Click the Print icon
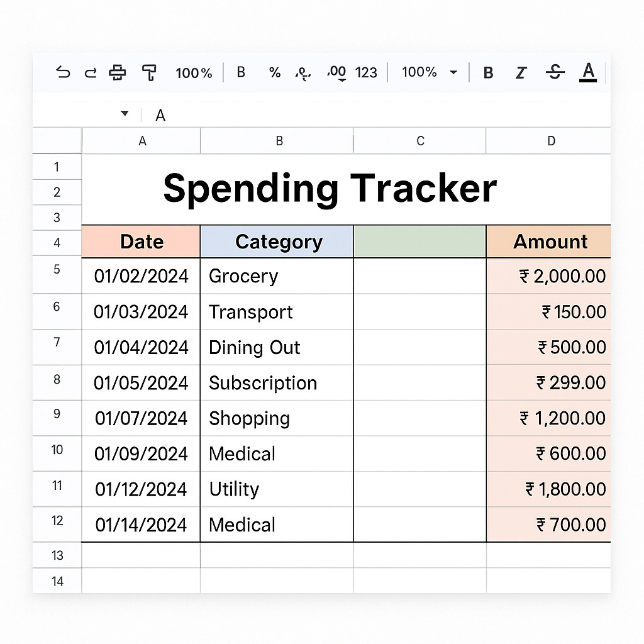The image size is (644, 644). pos(118,73)
